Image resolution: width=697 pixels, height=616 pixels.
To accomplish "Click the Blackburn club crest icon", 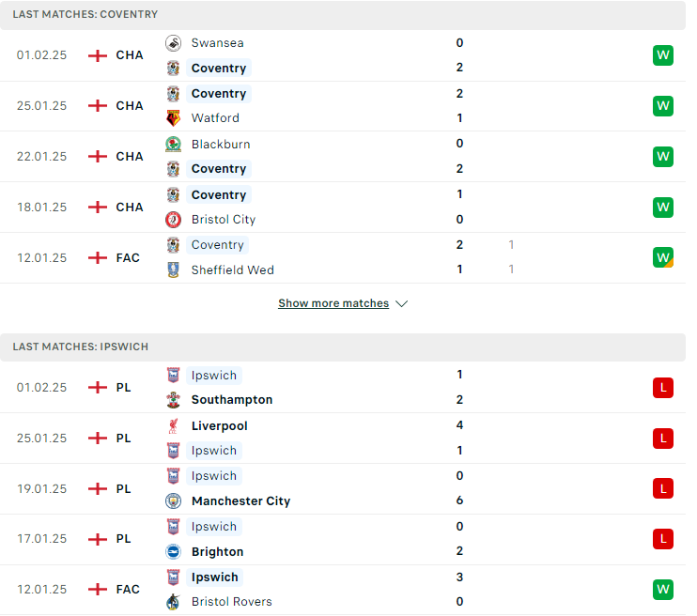I will click(x=173, y=145).
